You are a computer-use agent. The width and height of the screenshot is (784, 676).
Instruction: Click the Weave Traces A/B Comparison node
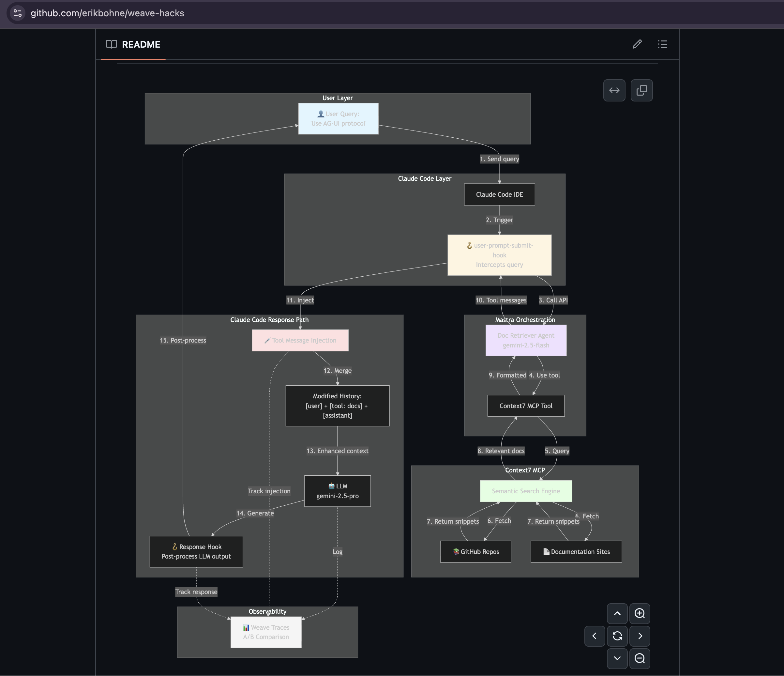click(x=266, y=633)
